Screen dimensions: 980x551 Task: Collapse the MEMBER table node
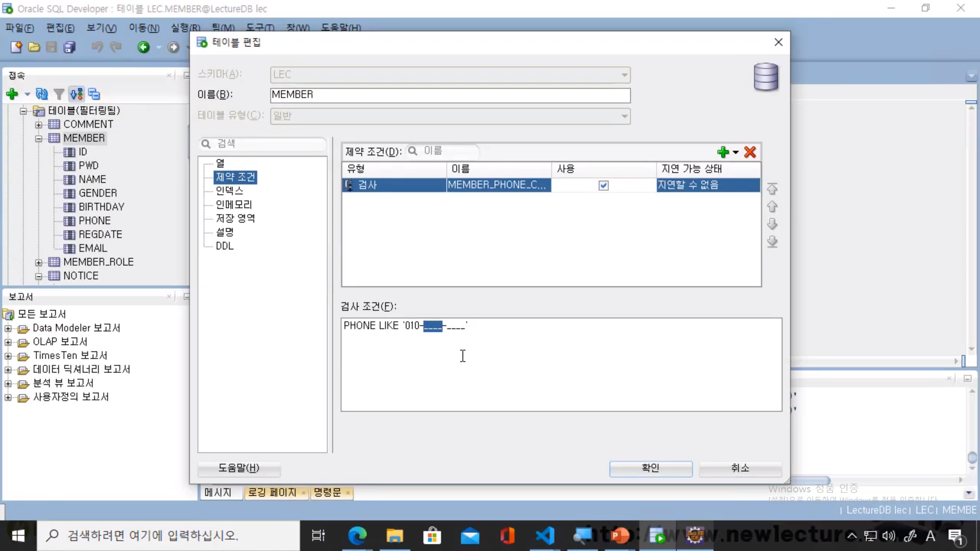[39, 138]
